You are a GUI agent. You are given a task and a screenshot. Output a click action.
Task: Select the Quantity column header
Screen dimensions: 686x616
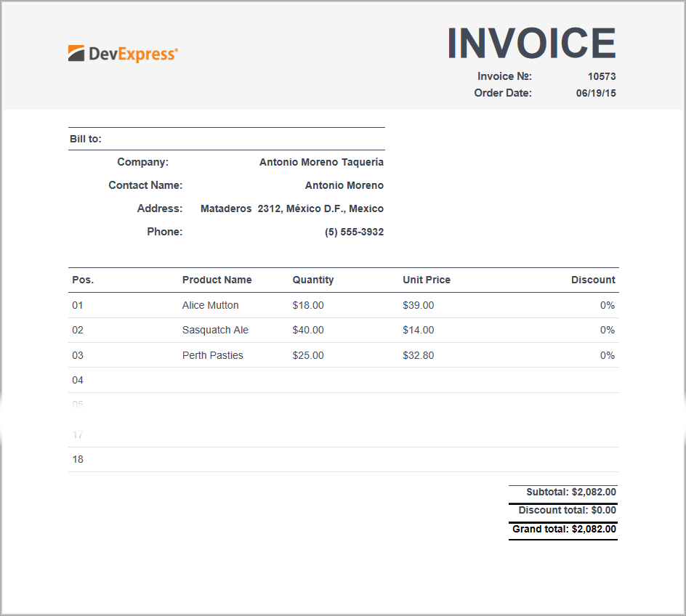pyautogui.click(x=312, y=280)
